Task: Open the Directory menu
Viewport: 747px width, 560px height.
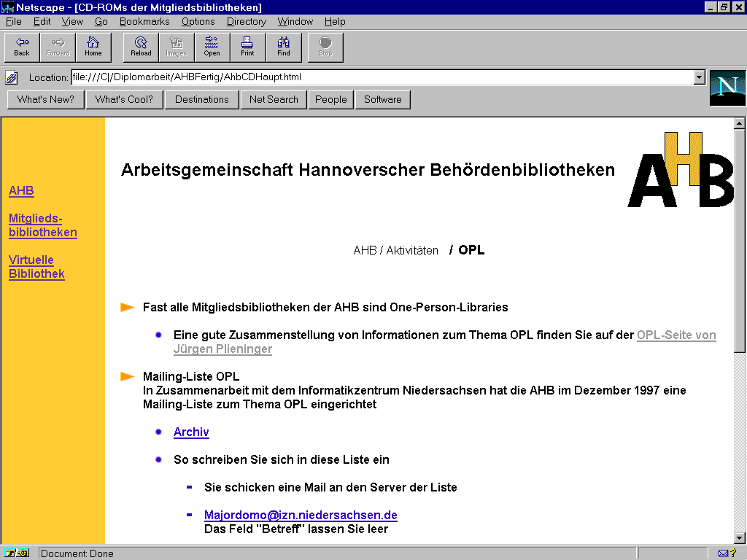Action: tap(247, 21)
